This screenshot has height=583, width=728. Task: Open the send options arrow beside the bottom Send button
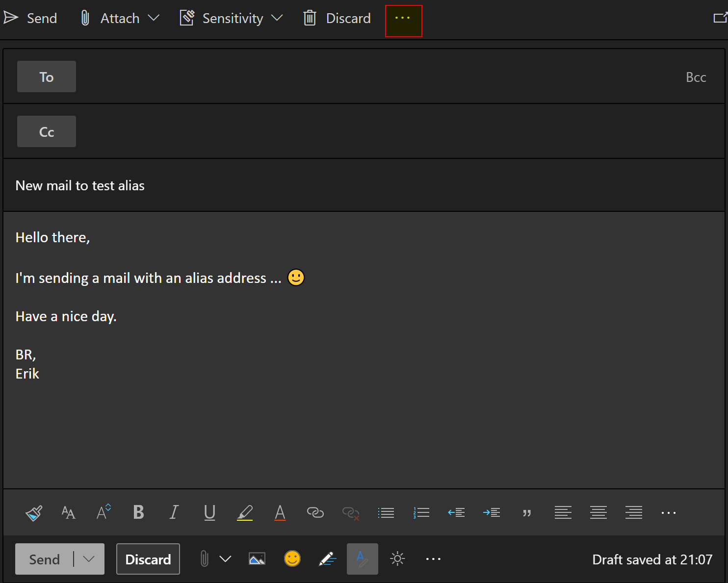(x=89, y=559)
